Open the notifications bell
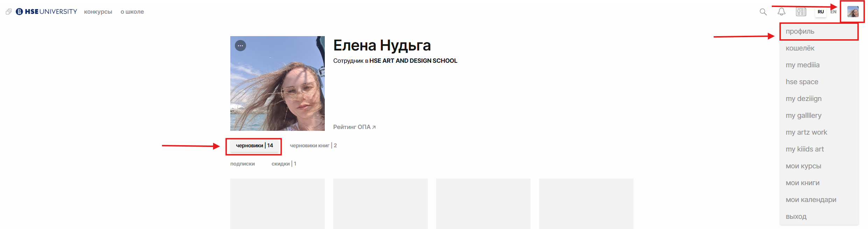The image size is (868, 229). (x=781, y=12)
